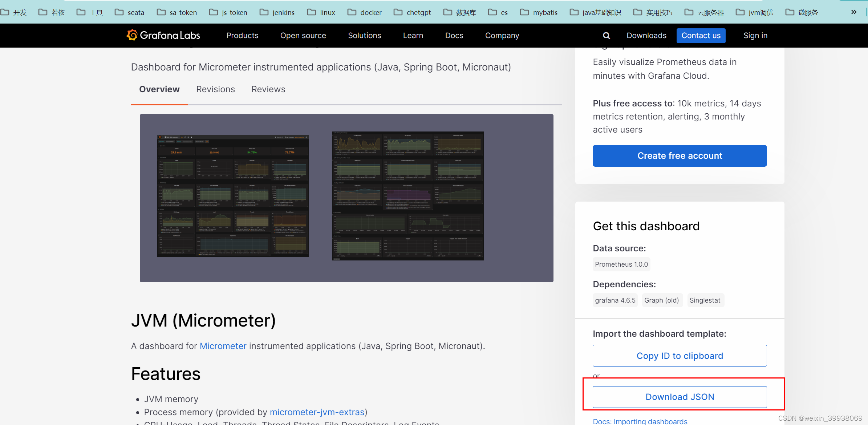Expand the bookmarks overflow chevron
This screenshot has height=425, width=868.
pyautogui.click(x=854, y=12)
